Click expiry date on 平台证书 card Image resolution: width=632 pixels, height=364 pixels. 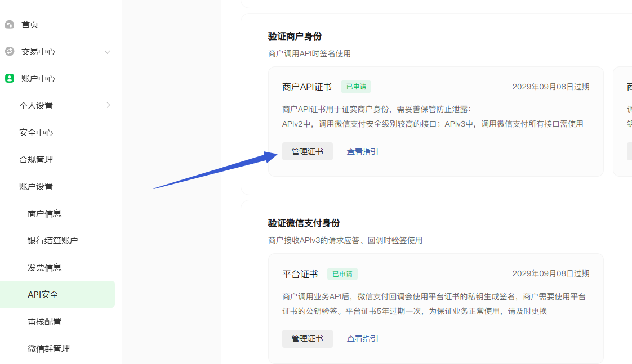(551, 273)
